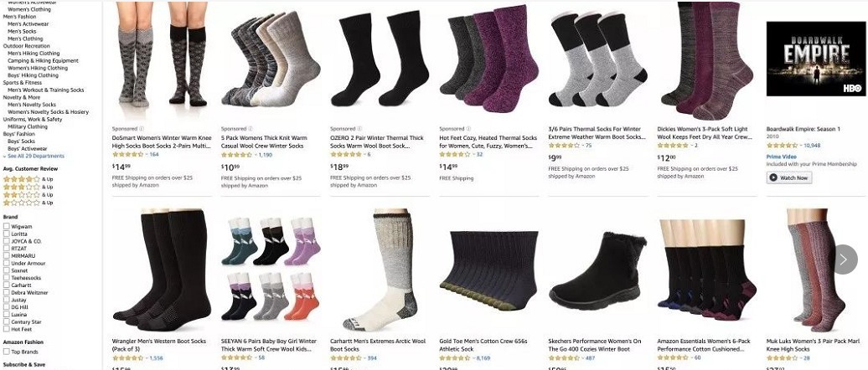The height and width of the screenshot is (370, 868).
Task: Go to Women's Hiking Clothing category
Action: click(x=38, y=68)
